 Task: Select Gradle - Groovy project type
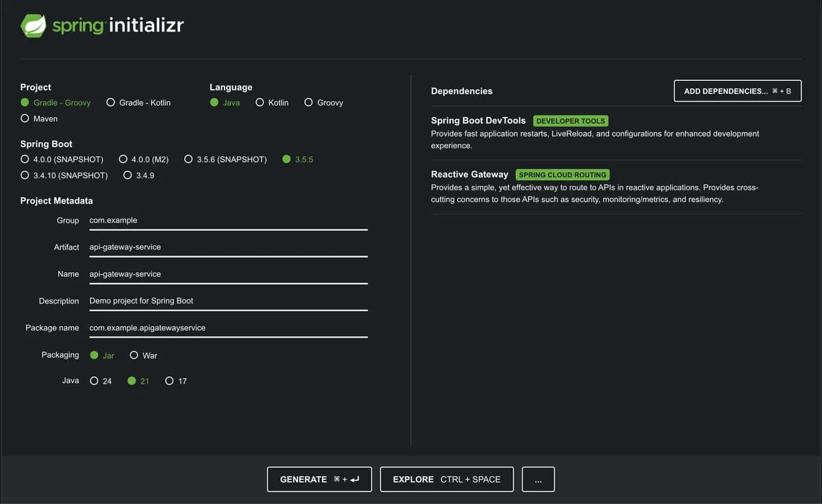coord(55,103)
